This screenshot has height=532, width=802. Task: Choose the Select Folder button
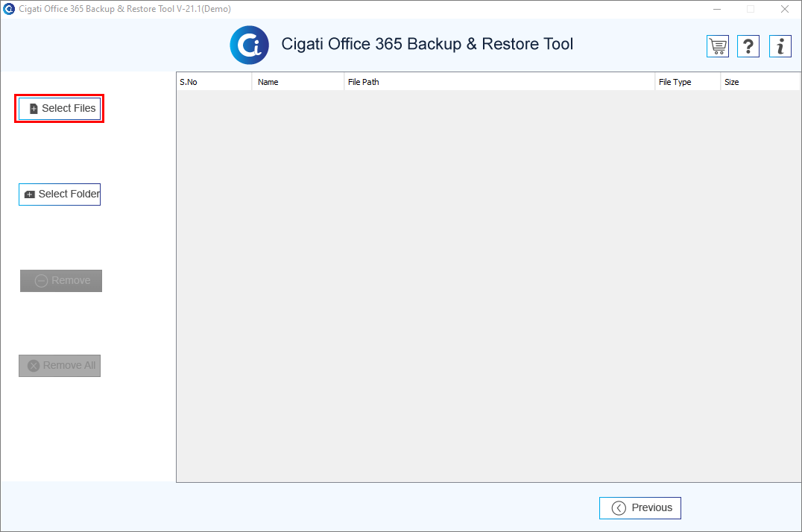[x=60, y=194]
